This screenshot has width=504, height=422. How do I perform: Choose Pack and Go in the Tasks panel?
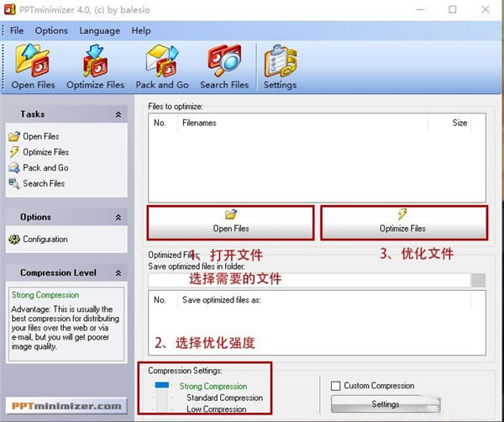[x=39, y=167]
